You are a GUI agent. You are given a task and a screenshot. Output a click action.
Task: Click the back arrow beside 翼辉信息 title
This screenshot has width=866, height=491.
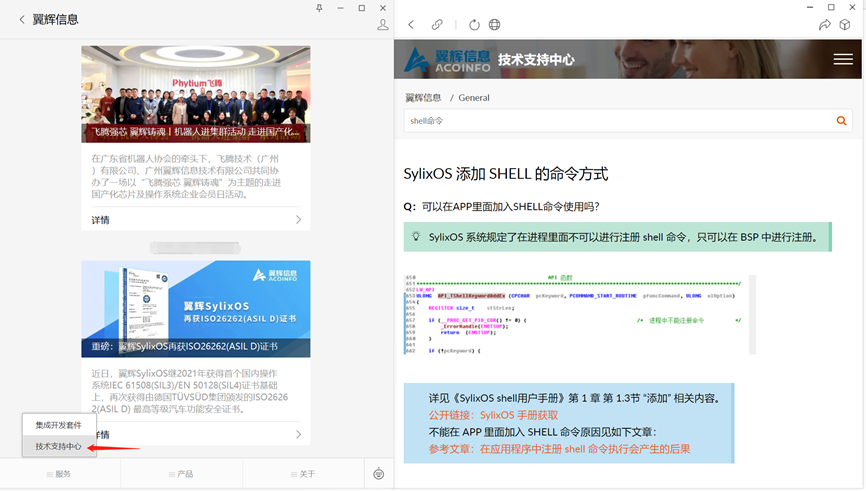coord(21,19)
